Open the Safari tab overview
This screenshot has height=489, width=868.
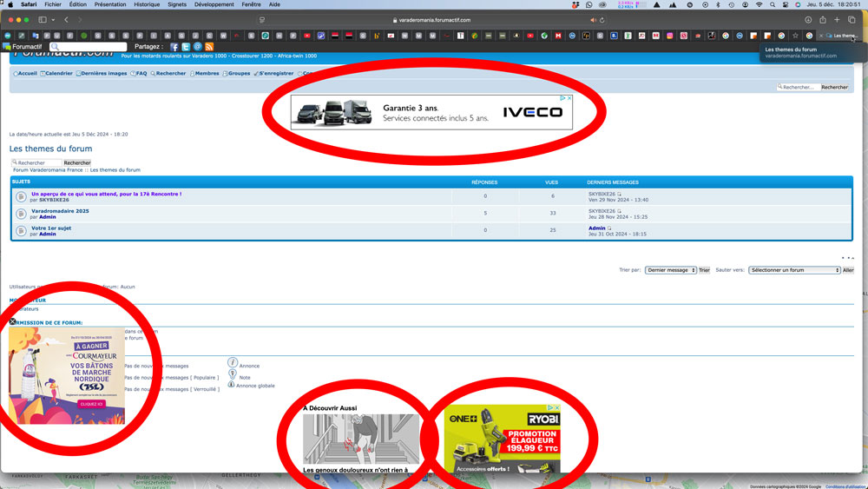851,19
